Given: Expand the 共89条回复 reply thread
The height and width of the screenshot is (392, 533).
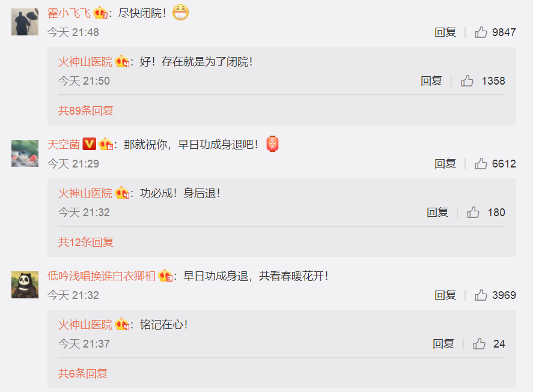Looking at the screenshot, I should click(x=86, y=110).
